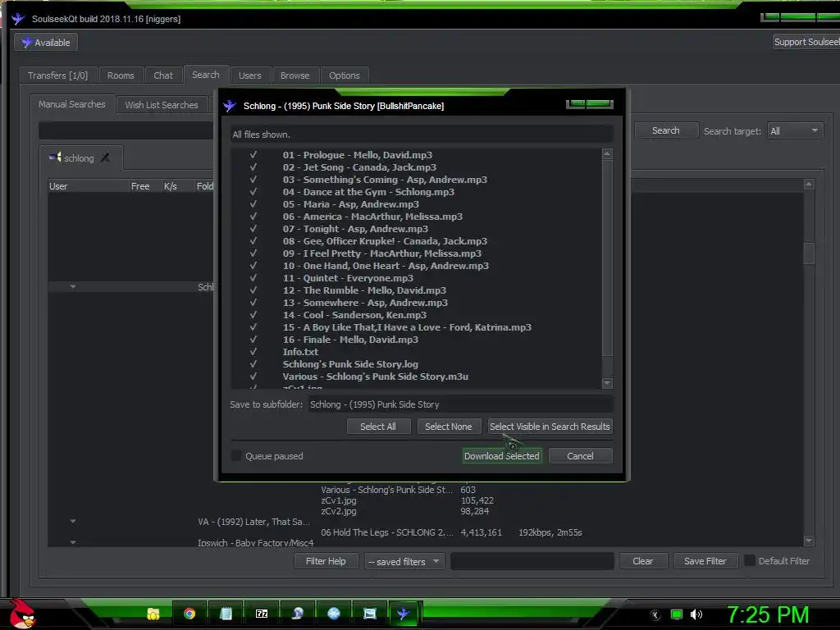Open the Options tab
This screenshot has height=630, width=840.
coord(345,75)
